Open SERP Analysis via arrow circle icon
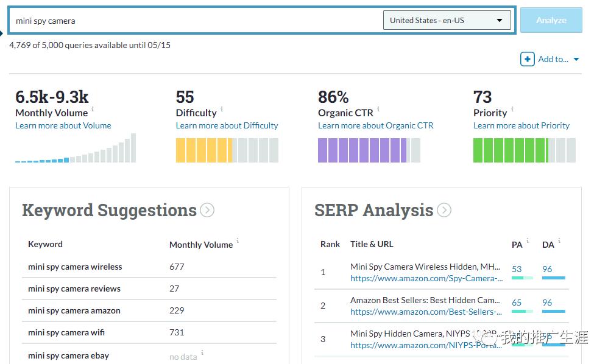 tap(444, 211)
